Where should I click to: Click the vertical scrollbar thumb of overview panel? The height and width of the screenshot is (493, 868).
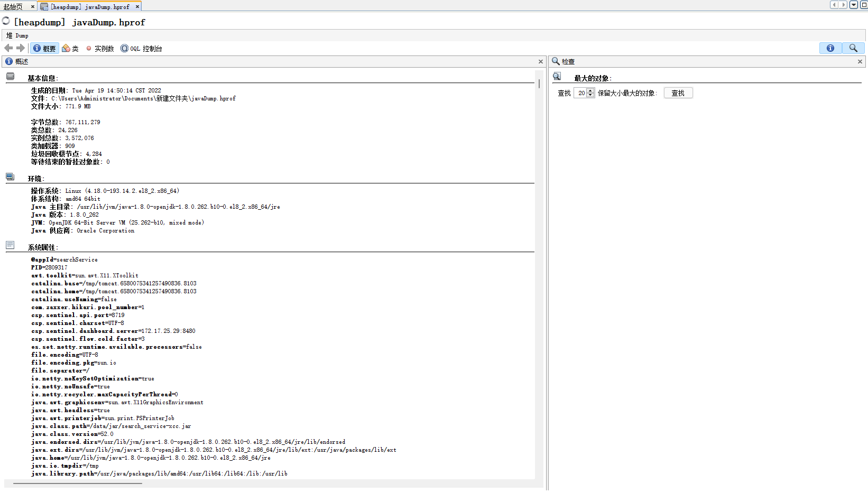coord(539,83)
